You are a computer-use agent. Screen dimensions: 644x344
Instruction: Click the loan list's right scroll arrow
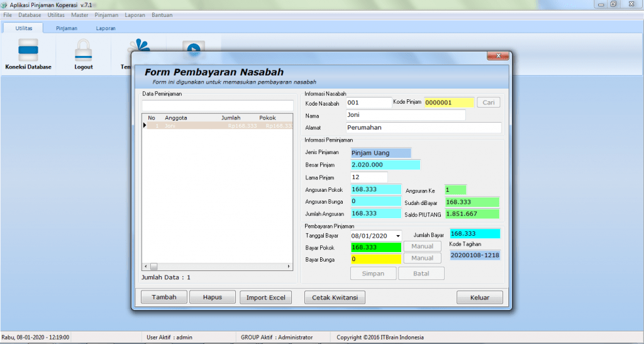point(289,267)
